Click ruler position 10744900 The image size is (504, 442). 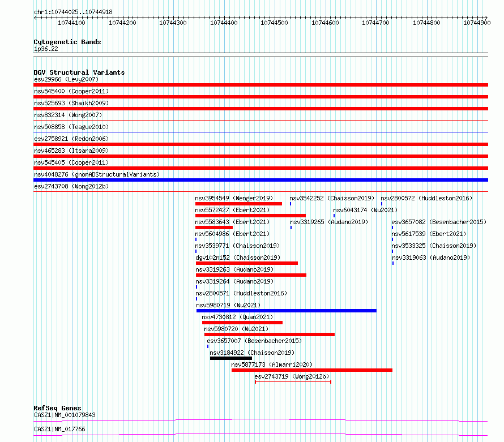tap(477, 23)
